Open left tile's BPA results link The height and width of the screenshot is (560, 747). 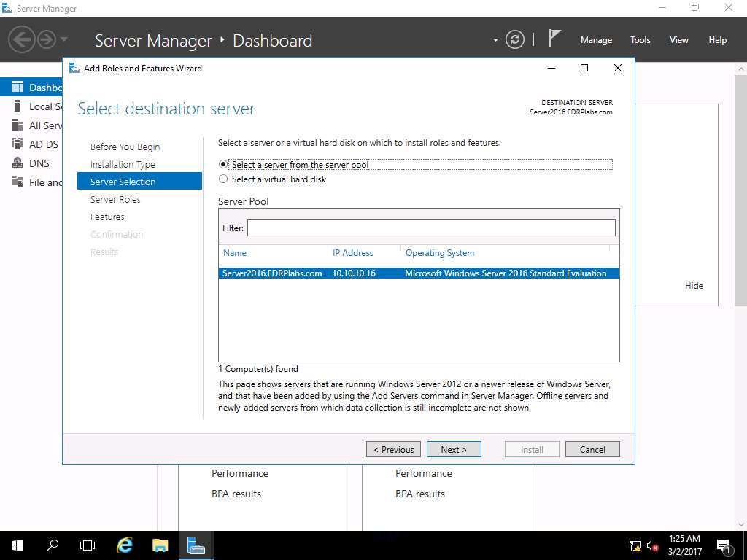coord(236,494)
